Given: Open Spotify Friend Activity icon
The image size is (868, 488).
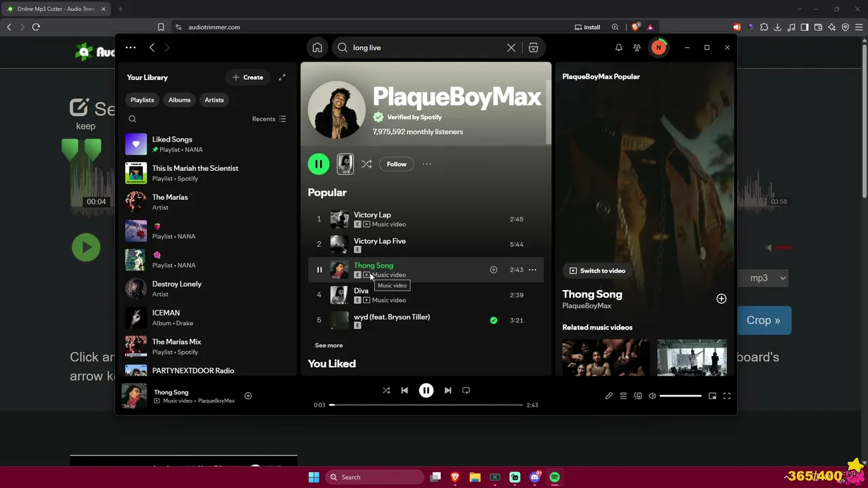Looking at the screenshot, I should click(x=637, y=47).
